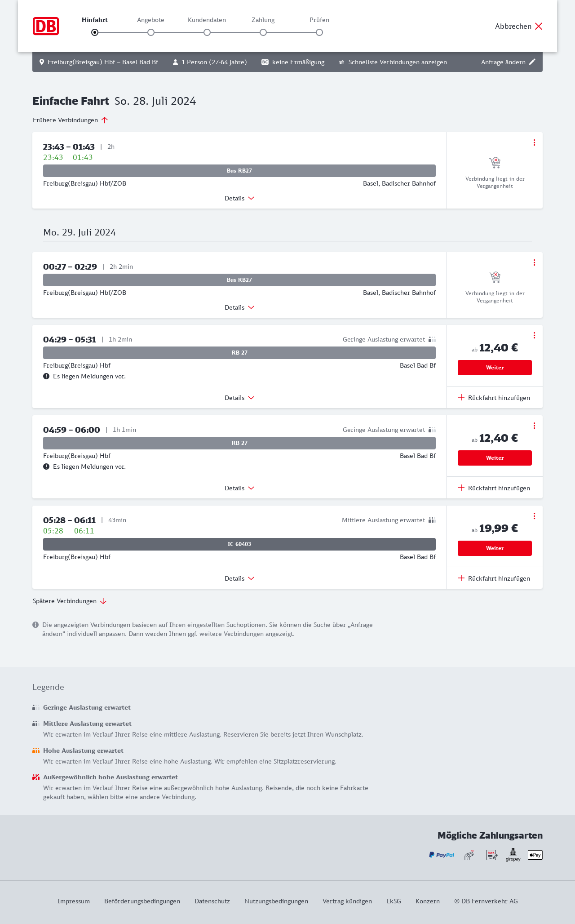Open three-dot menu for 04:29 connection

pyautogui.click(x=534, y=335)
